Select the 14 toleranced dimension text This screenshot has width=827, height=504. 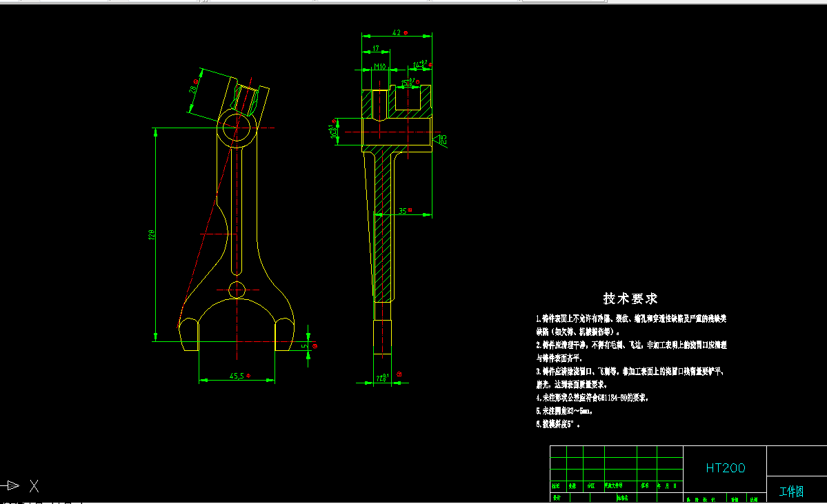420,64
